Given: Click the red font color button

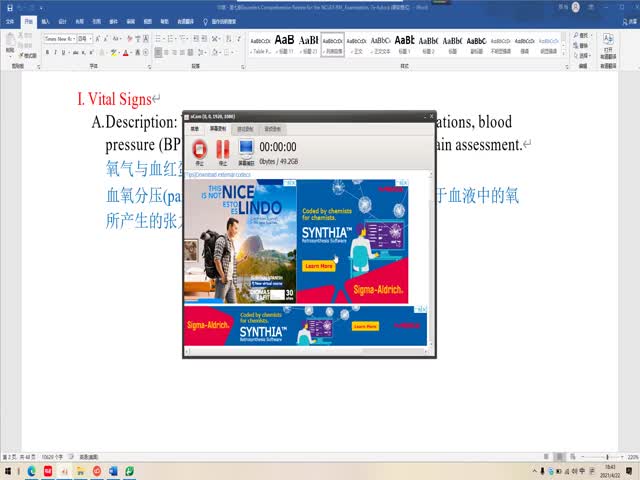Looking at the screenshot, I should click(125, 53).
